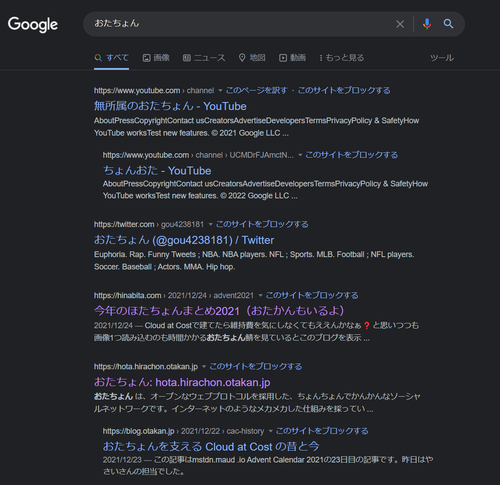The height and width of the screenshot is (485, 500).
Task: Click the https://hinabita.com breadcrumb URL
Action: tap(174, 295)
